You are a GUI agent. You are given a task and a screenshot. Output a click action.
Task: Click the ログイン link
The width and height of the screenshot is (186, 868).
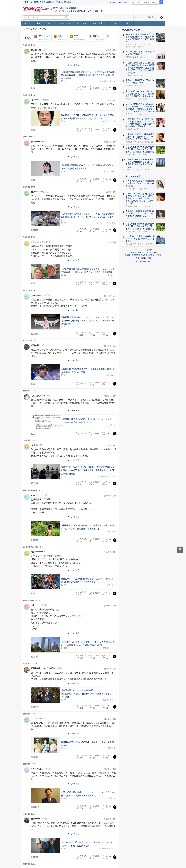57,11
